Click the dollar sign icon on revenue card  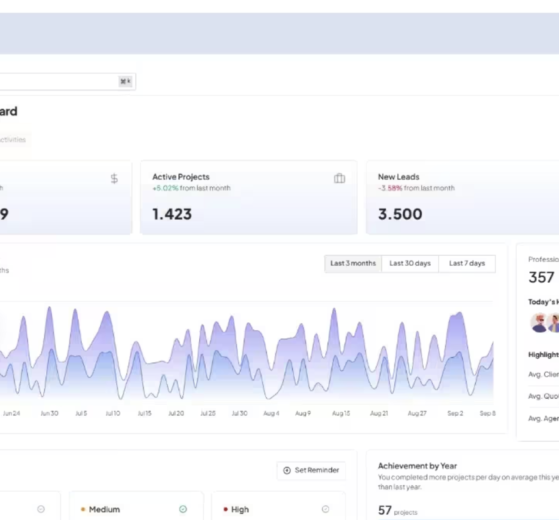click(x=114, y=179)
